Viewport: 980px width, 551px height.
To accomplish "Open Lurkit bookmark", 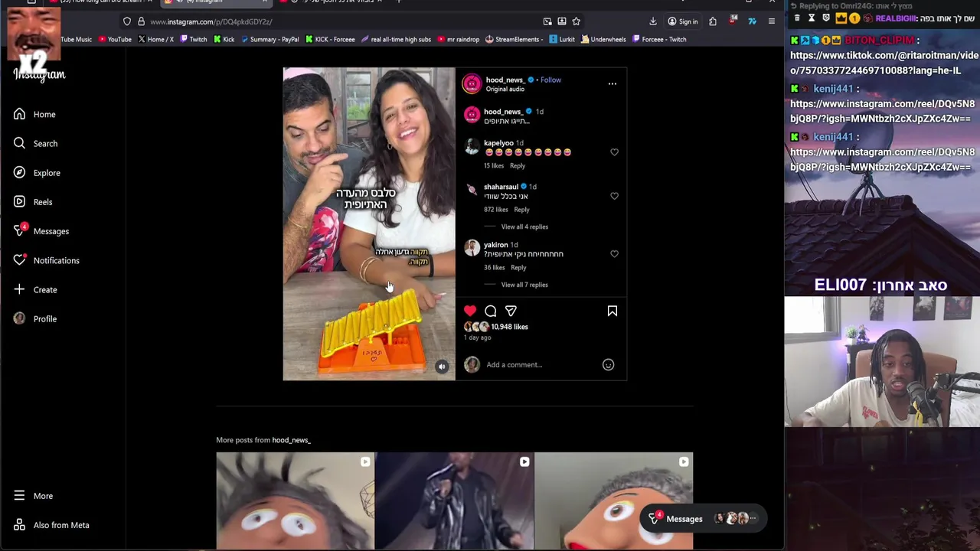I will [x=562, y=39].
